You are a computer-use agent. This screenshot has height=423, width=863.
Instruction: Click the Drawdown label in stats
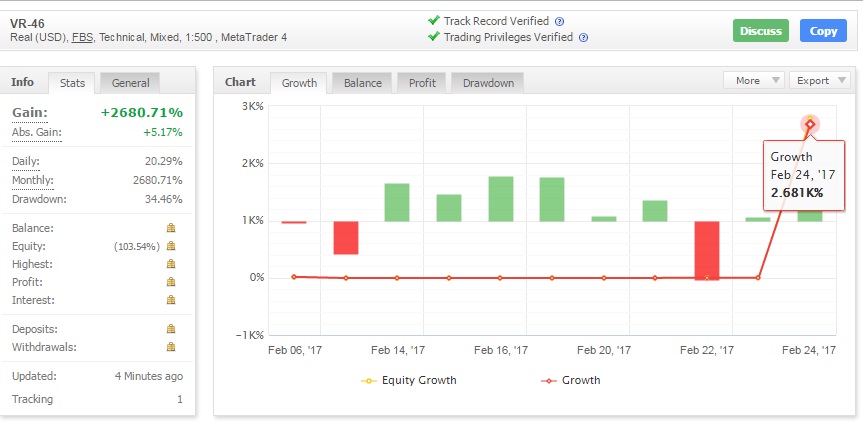(39, 199)
